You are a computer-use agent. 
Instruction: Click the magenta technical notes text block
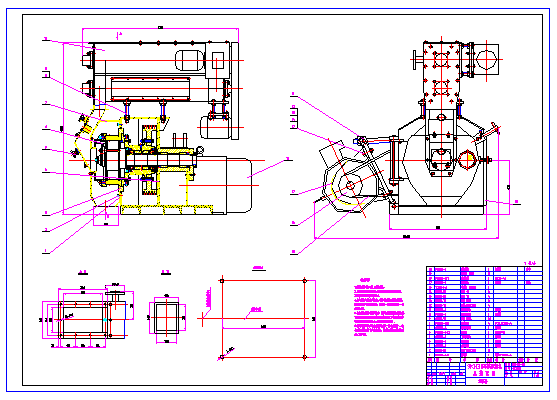coord(379,307)
